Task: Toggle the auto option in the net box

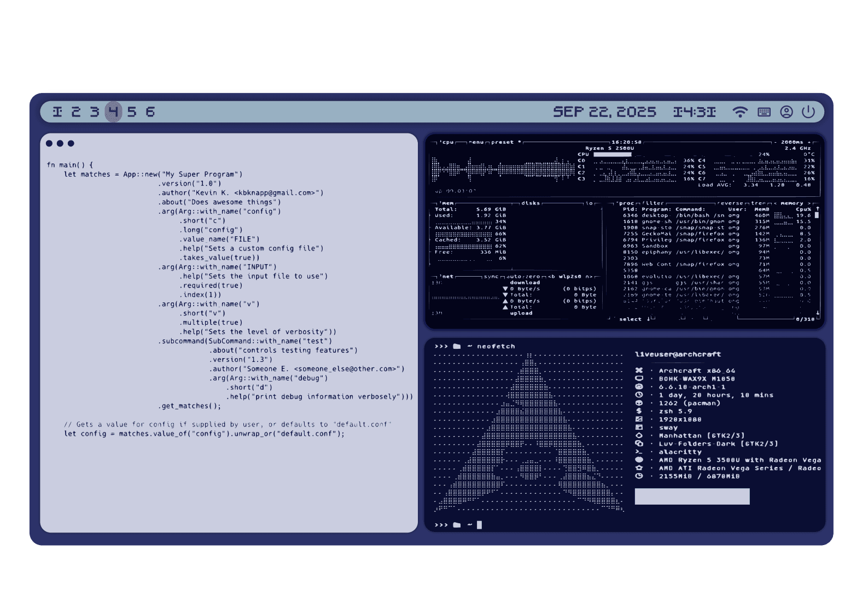Action: pyautogui.click(x=514, y=277)
